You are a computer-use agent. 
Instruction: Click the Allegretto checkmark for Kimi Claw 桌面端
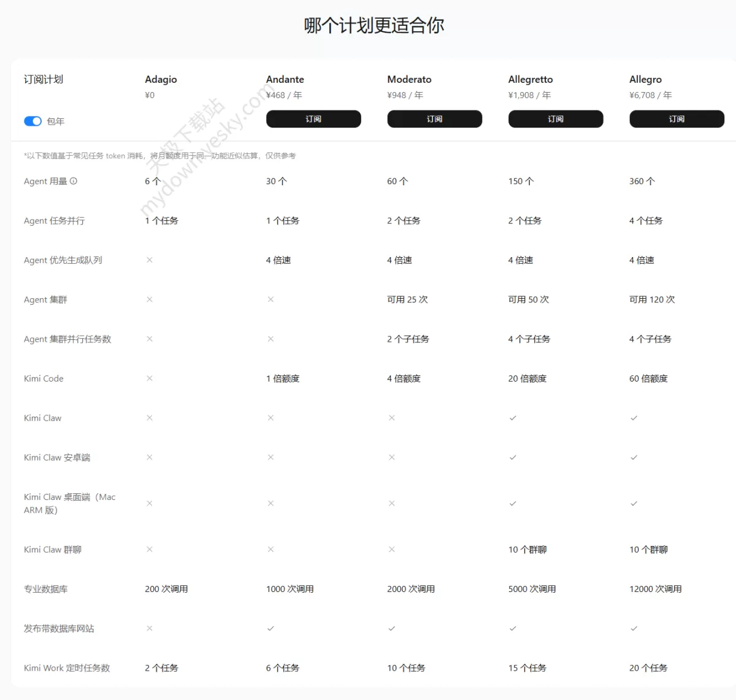click(513, 504)
